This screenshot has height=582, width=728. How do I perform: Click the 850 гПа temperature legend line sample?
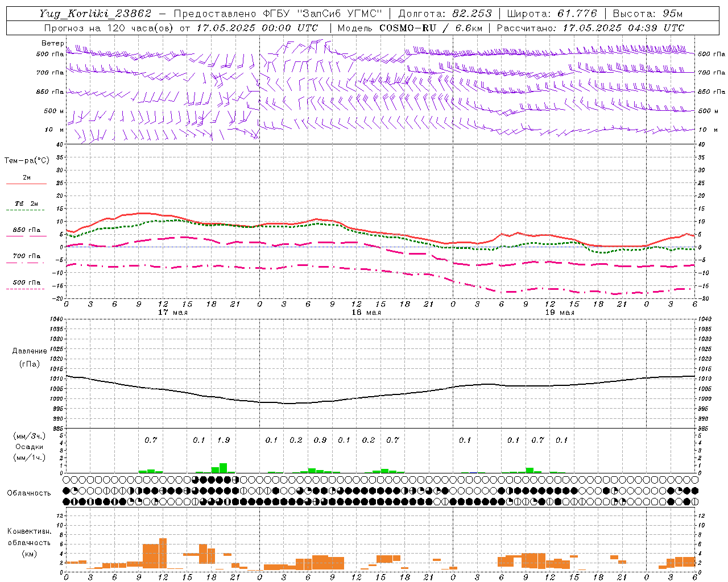click(x=26, y=236)
